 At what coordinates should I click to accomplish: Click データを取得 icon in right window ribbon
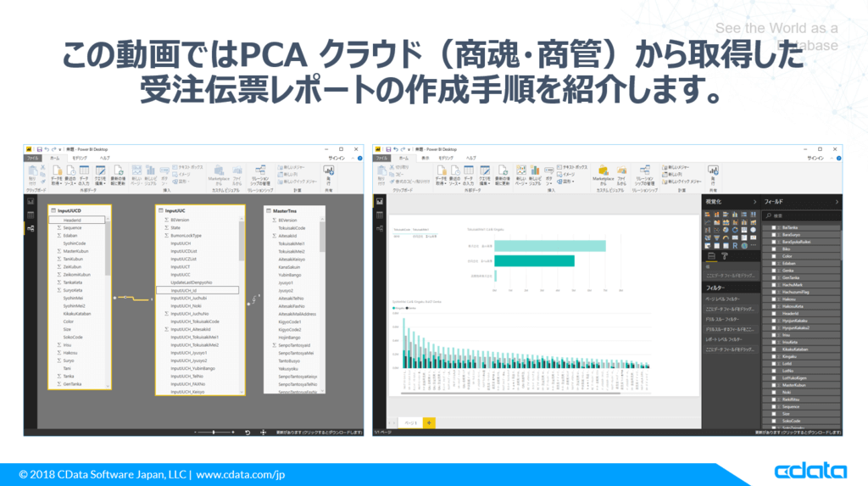pyautogui.click(x=441, y=175)
